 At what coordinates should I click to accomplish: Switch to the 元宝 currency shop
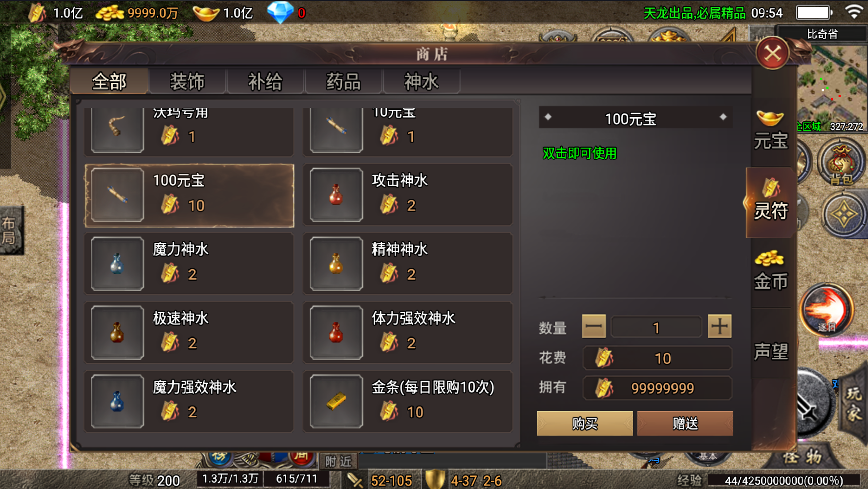pos(770,130)
